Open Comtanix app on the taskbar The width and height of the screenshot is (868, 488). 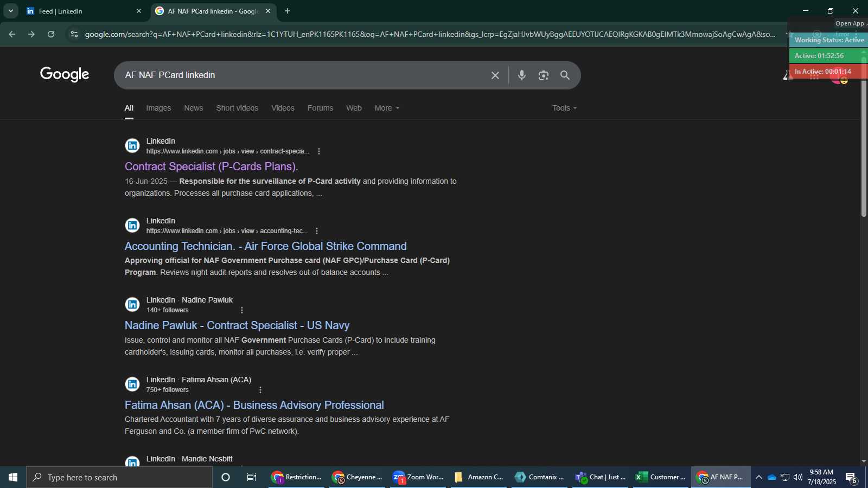tap(540, 477)
